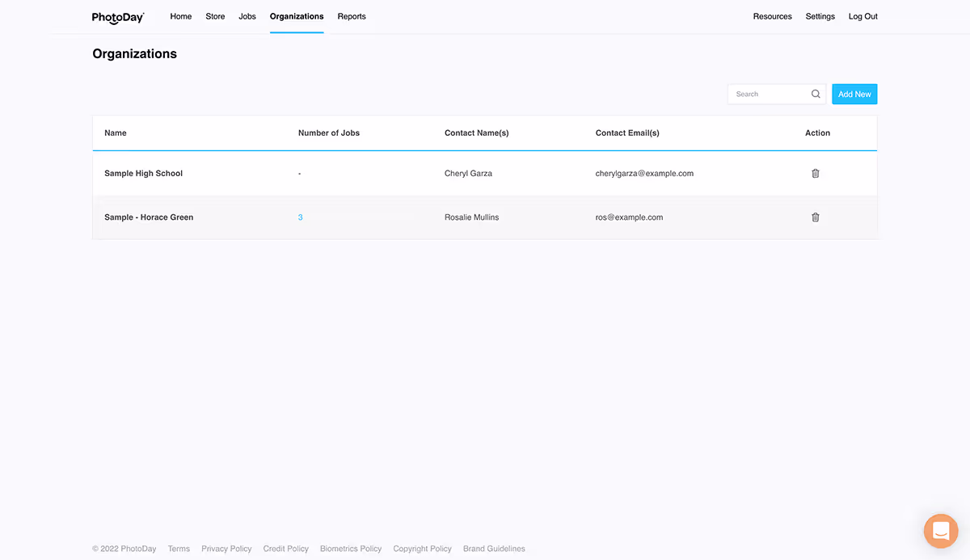Click the Contact Email(s) column header
The image size is (970, 560).
tap(627, 133)
